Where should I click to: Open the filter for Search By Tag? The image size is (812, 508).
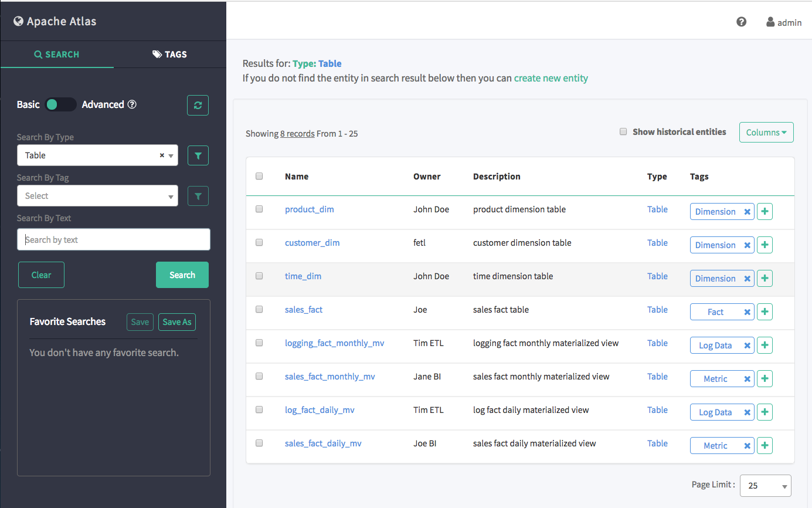(198, 197)
